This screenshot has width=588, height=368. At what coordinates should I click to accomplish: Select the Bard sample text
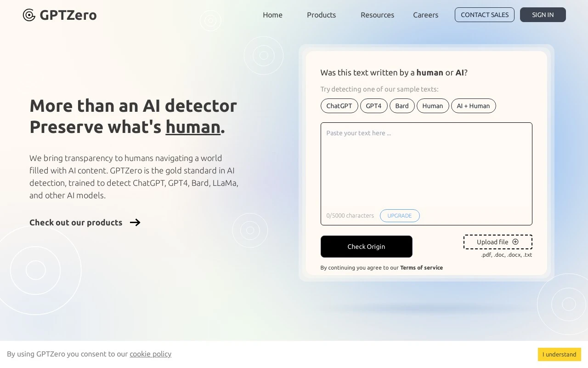click(402, 106)
